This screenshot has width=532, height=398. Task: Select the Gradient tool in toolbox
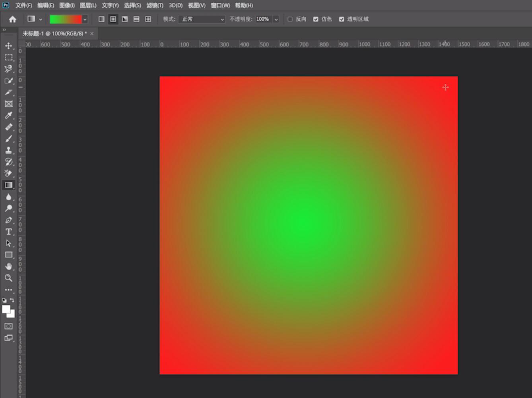pos(8,185)
